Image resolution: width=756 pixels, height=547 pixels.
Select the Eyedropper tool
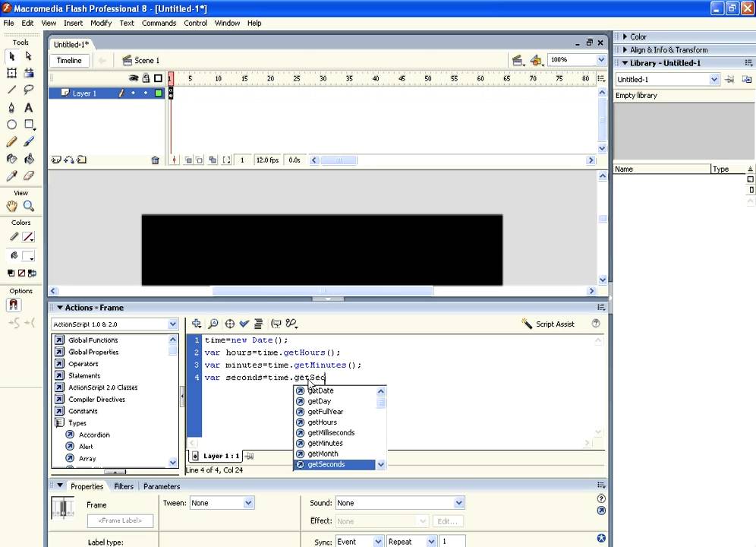coord(12,175)
